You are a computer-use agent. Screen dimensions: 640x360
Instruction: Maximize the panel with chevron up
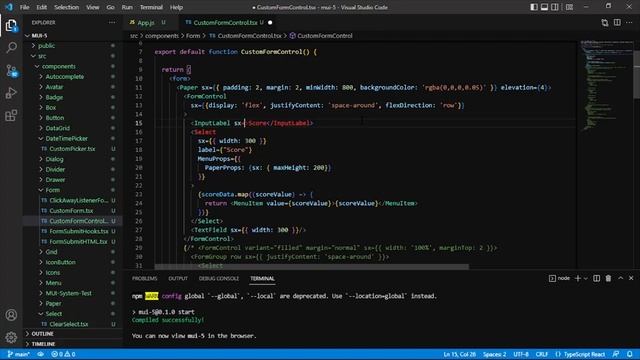pyautogui.click(x=620, y=278)
